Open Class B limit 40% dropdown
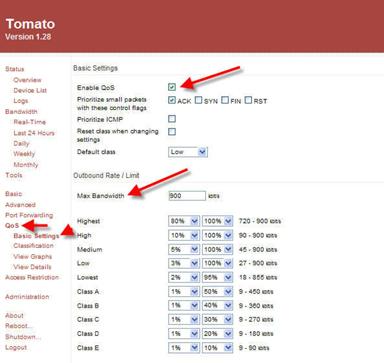384x363 pixels. 217,306
